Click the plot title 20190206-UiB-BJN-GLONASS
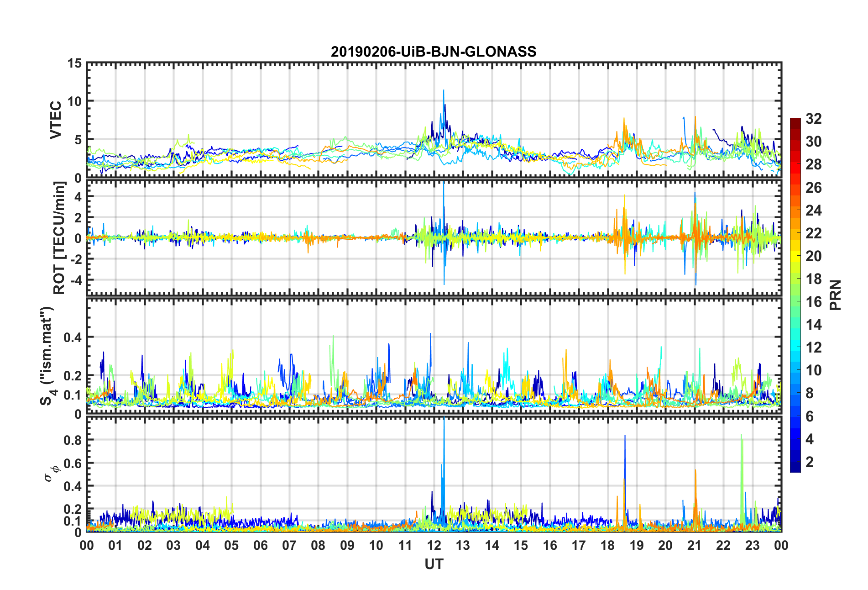Image resolution: width=868 pixels, height=590 pixels. coord(434,52)
